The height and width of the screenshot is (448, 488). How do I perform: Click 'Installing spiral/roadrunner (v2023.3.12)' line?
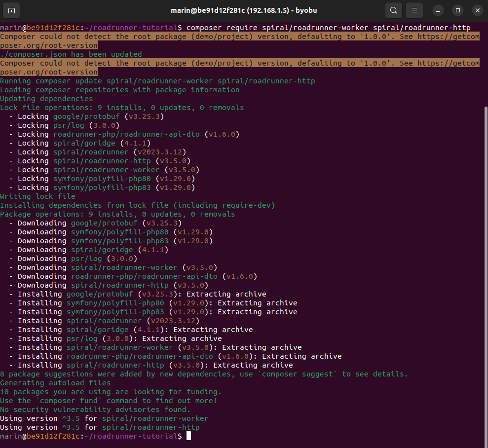104,321
